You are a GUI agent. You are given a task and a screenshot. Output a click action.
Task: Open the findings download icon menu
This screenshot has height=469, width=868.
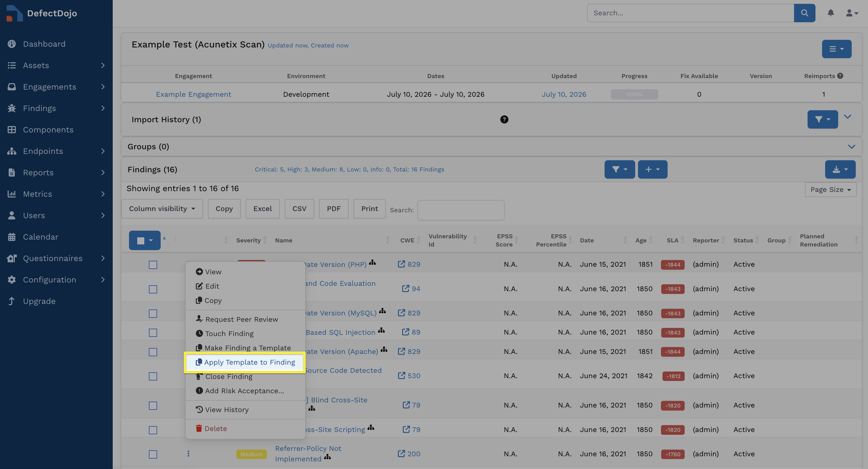[840, 169]
